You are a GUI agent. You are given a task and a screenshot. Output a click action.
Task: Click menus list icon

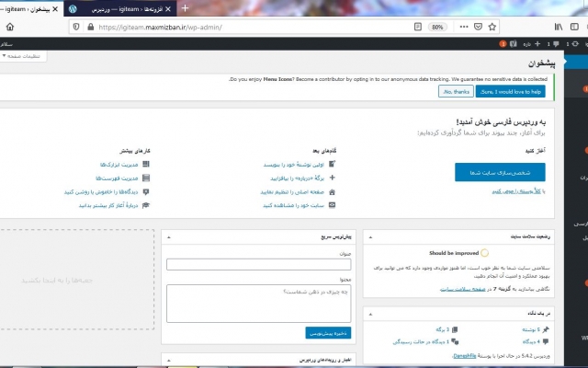coord(146,178)
